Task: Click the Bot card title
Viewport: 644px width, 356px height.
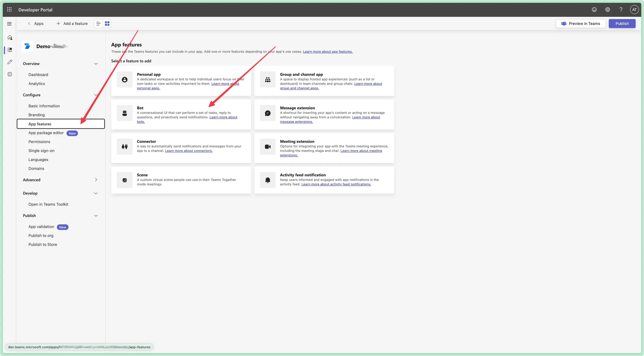Action: click(x=140, y=108)
